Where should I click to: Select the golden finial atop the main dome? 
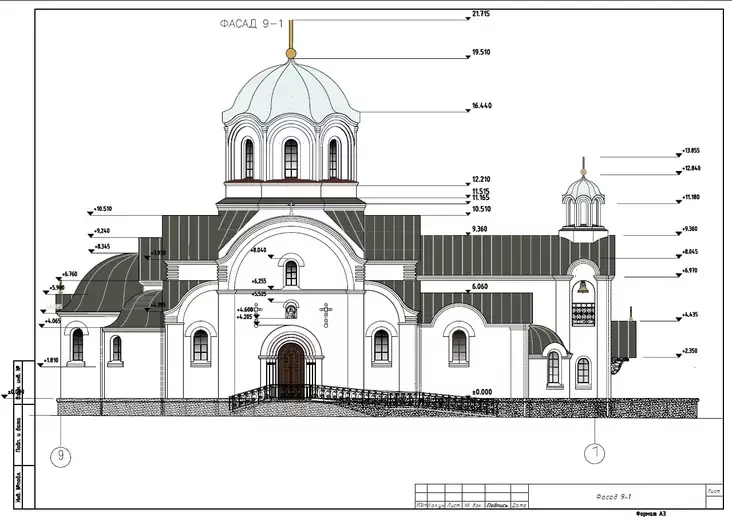[x=291, y=51]
